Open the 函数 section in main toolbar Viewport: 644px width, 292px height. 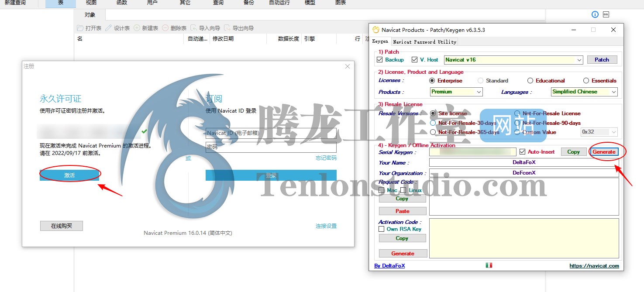point(122,3)
